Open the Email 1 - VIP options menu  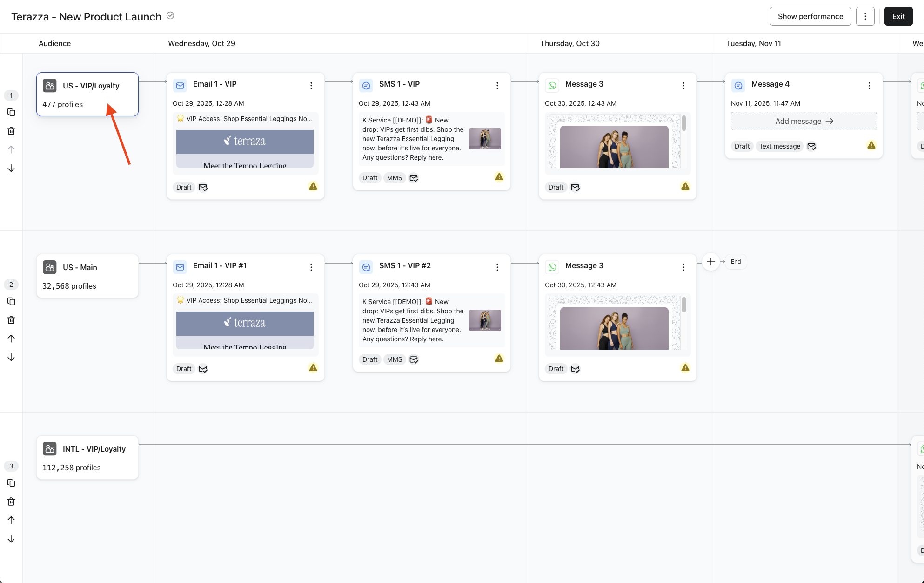[x=311, y=86]
